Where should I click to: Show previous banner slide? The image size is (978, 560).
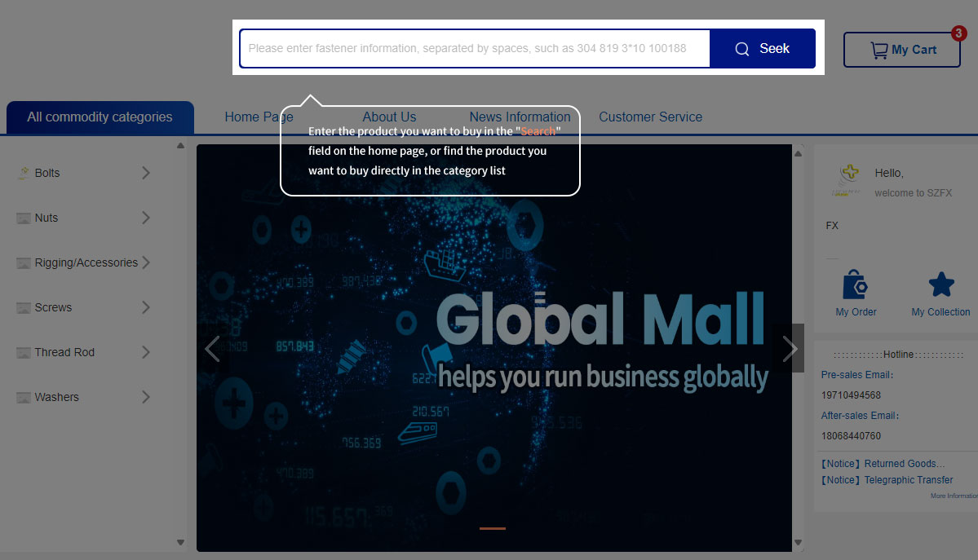point(212,349)
